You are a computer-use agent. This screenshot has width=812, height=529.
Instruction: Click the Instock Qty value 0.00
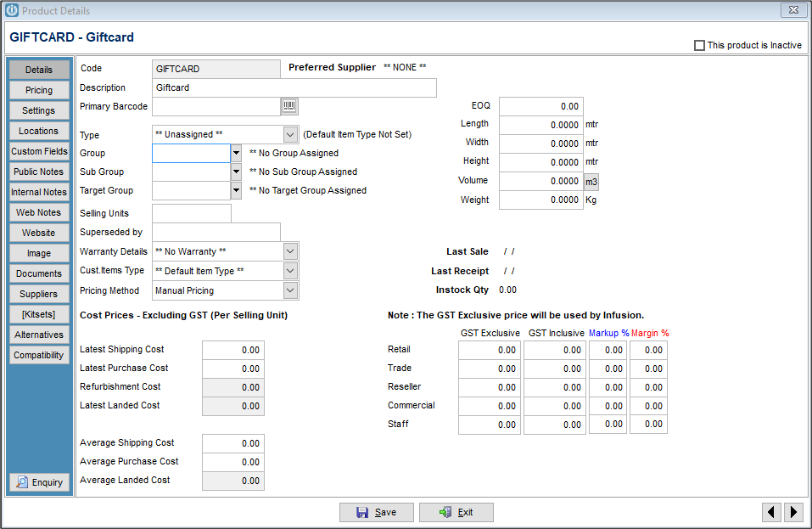pyautogui.click(x=507, y=290)
